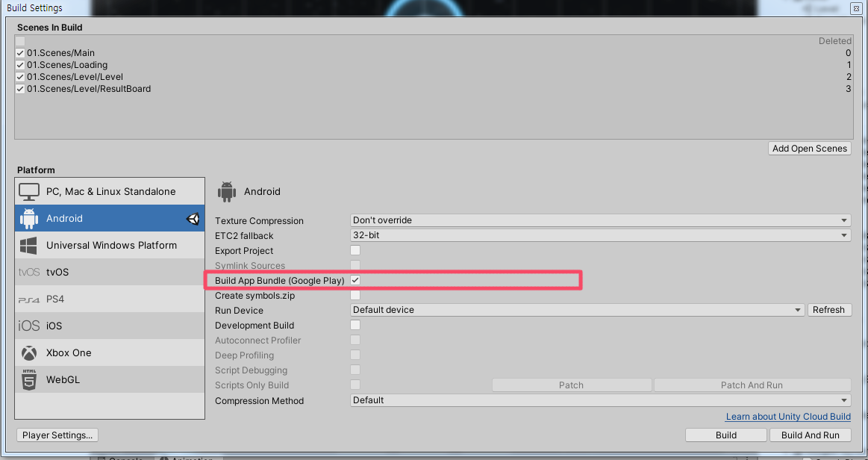Click the Universal Windows Platform logo icon
The width and height of the screenshot is (868, 460).
click(29, 245)
